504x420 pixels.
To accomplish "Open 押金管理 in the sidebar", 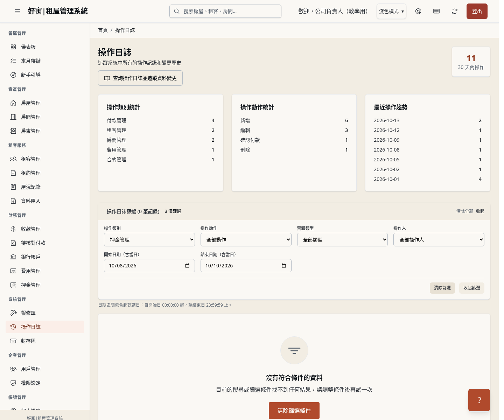I will (45, 285).
